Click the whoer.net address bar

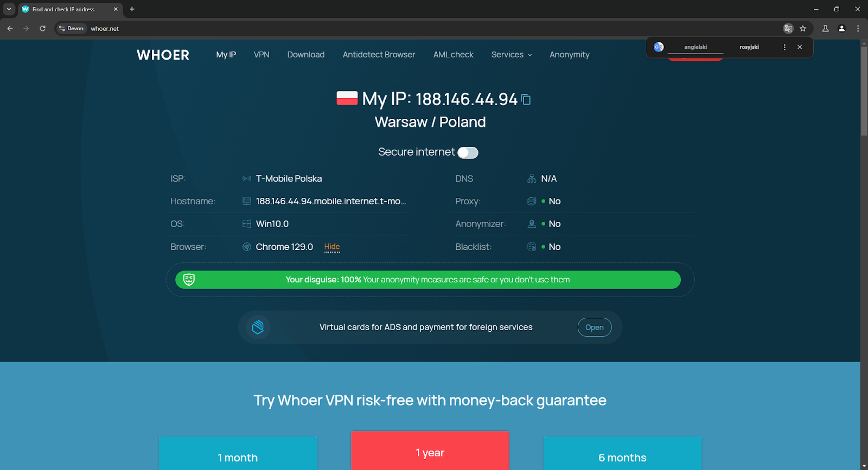434,29
